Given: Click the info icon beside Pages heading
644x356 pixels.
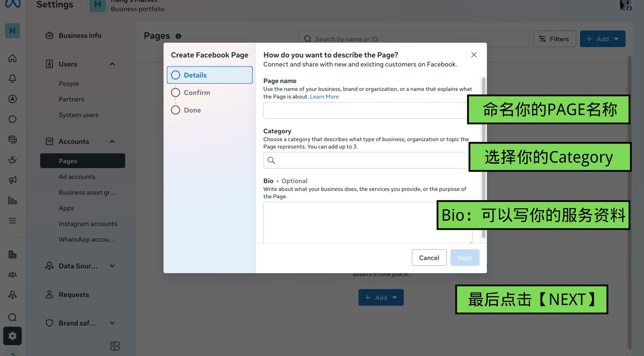Looking at the screenshot, I should click(178, 36).
